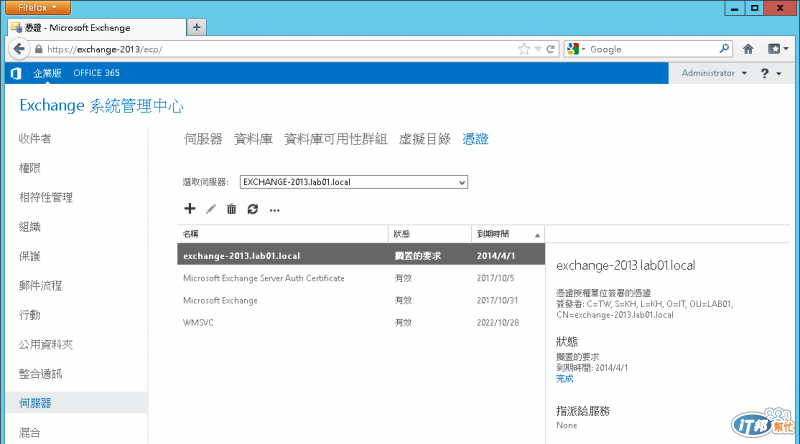The image size is (800, 444).
Task: Expand the Administrator account dropdown
Action: coord(714,73)
